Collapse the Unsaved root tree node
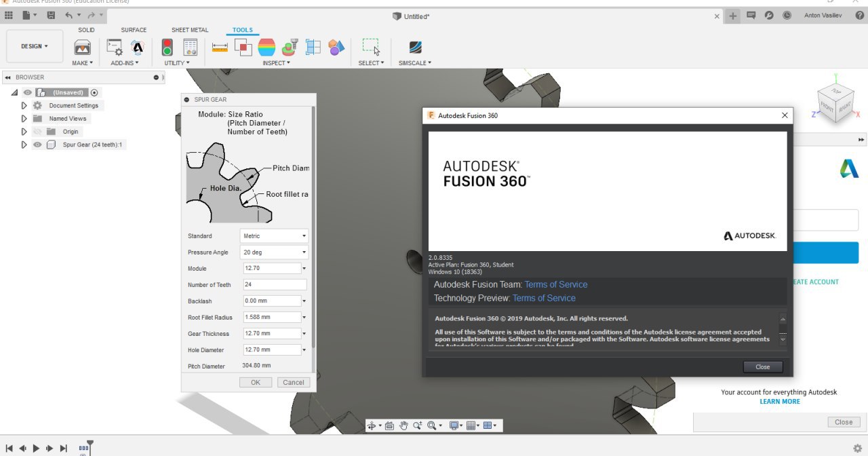 (x=14, y=92)
